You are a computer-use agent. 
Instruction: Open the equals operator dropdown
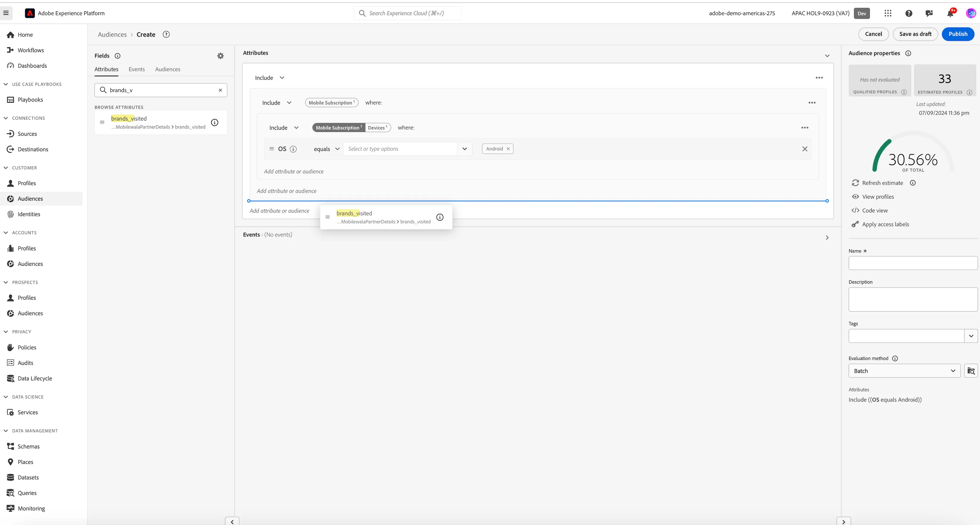pyautogui.click(x=326, y=149)
